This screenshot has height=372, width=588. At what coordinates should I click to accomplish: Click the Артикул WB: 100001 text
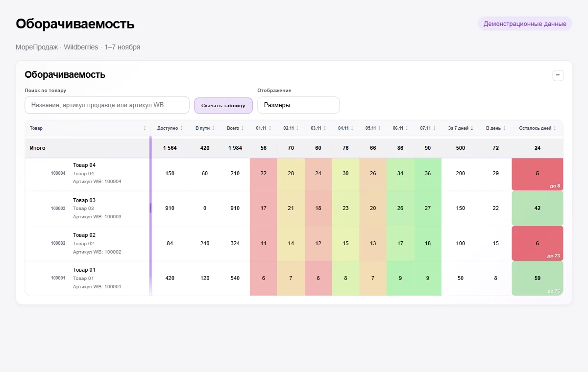tap(97, 287)
